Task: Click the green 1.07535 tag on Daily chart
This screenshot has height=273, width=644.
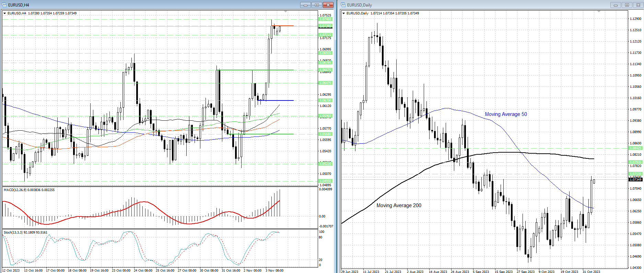Action: coord(635,174)
